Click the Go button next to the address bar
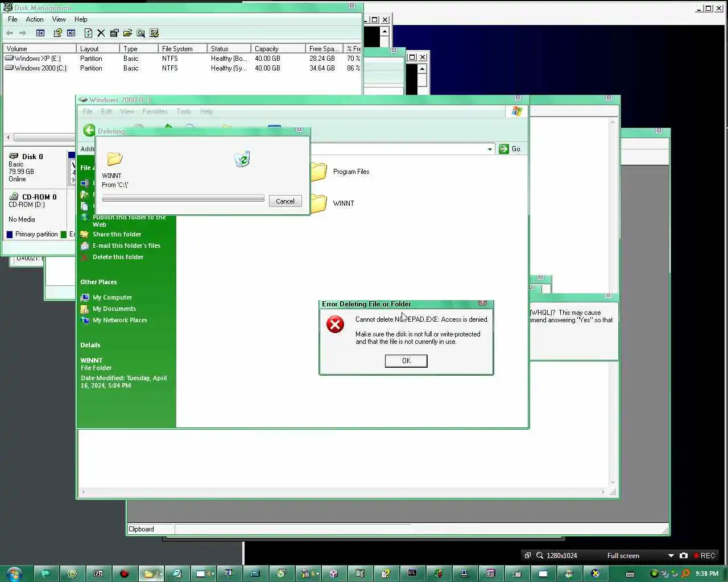Viewport: 728px width, 582px height. [510, 149]
